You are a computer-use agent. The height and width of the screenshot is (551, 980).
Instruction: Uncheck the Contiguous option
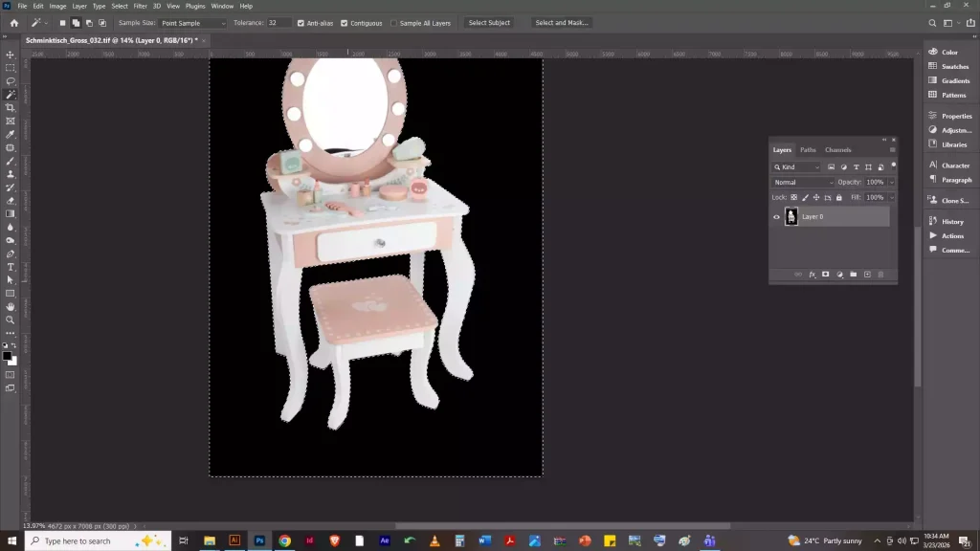point(345,23)
